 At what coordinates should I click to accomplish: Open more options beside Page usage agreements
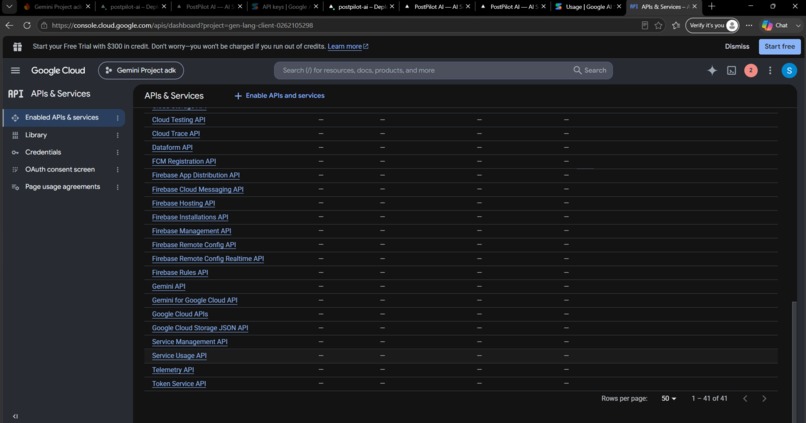(118, 187)
